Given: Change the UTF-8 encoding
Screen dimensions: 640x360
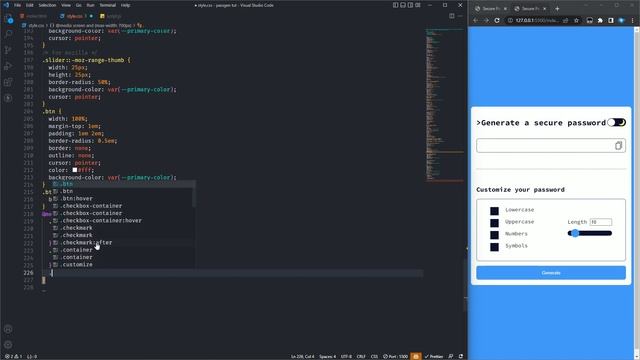Looking at the screenshot, I should [x=346, y=356].
